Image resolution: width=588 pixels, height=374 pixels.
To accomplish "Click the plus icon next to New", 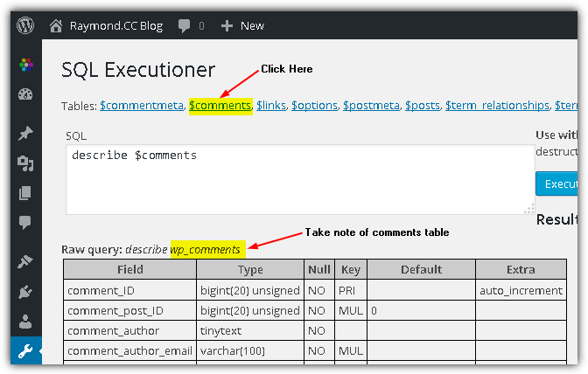I will point(227,26).
